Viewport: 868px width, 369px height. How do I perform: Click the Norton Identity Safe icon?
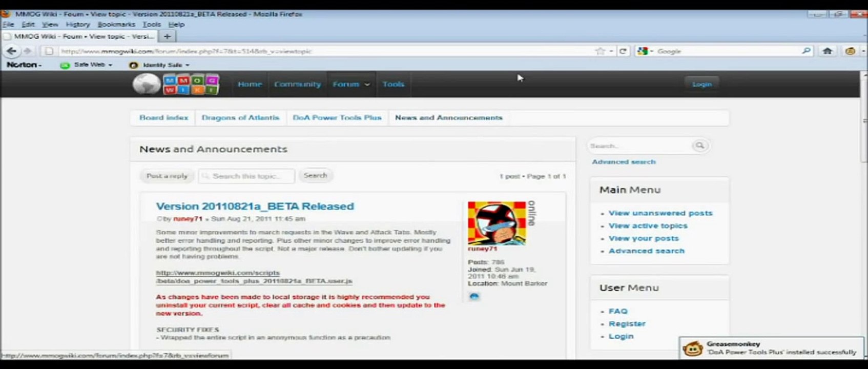point(134,65)
